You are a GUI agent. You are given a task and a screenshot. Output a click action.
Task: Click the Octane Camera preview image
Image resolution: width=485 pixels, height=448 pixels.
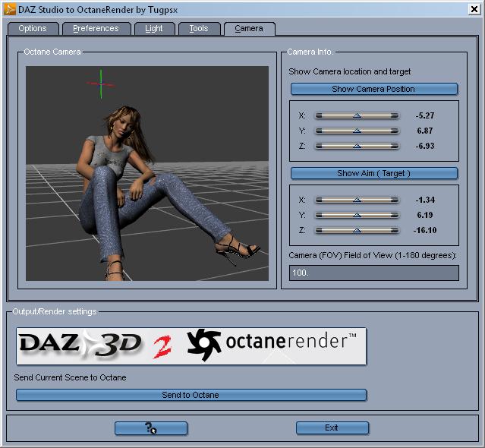(x=147, y=174)
